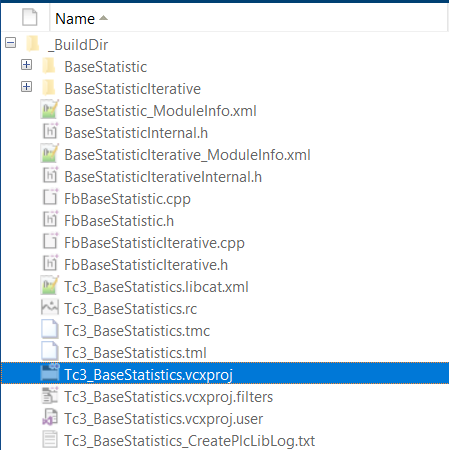Select the file name Tc3_BaseStatistics.tmc

point(137,331)
